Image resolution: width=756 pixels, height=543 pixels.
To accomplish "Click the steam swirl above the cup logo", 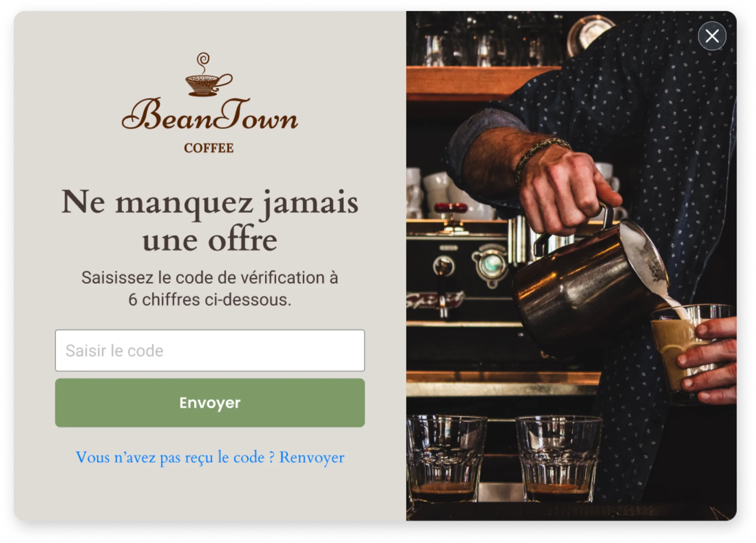I will 203,62.
